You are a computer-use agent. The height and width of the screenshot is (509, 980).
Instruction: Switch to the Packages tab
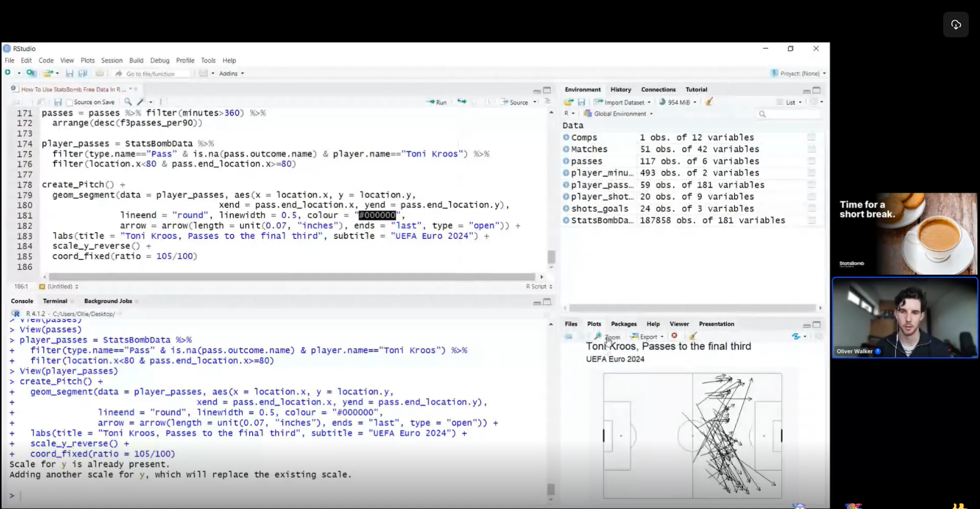coord(623,324)
